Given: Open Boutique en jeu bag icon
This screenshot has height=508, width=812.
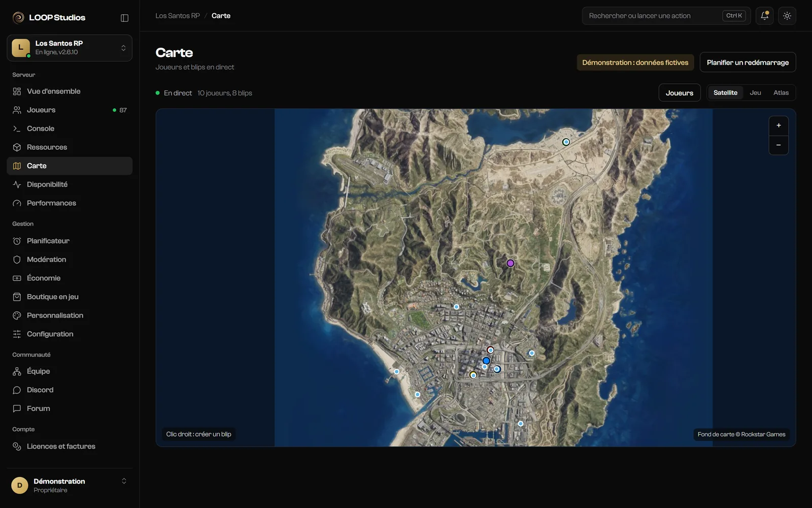Looking at the screenshot, I should point(17,297).
